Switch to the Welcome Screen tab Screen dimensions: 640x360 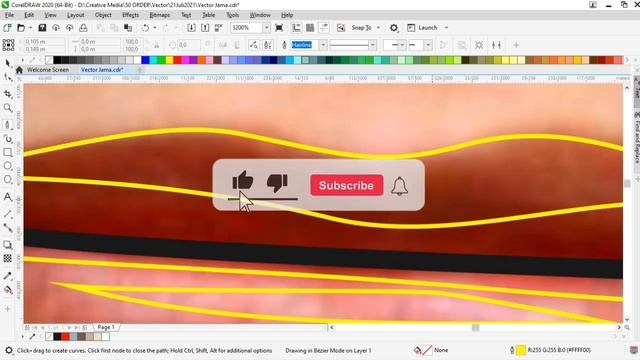point(48,70)
